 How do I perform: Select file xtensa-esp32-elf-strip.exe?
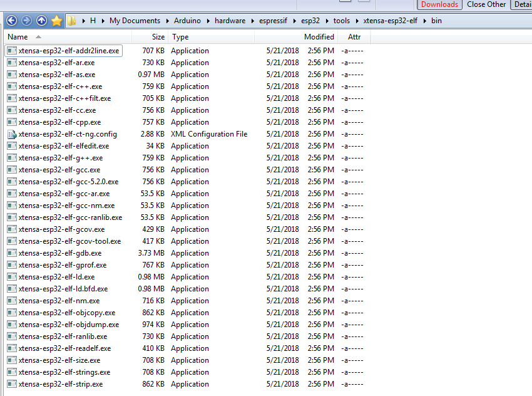pyautogui.click(x=61, y=383)
